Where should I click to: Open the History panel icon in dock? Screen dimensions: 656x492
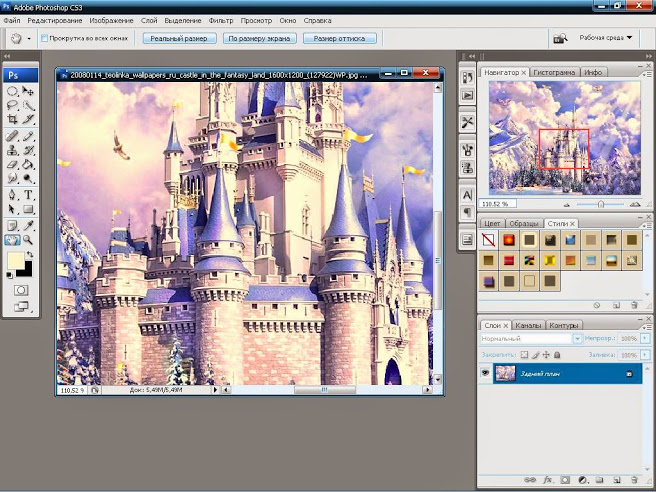click(x=467, y=78)
